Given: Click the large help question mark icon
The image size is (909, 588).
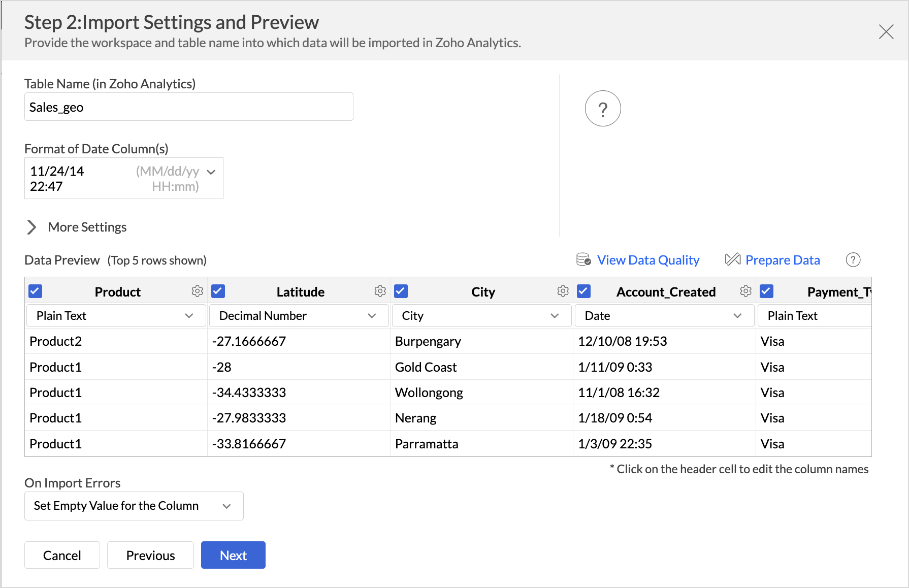Looking at the screenshot, I should [x=603, y=109].
